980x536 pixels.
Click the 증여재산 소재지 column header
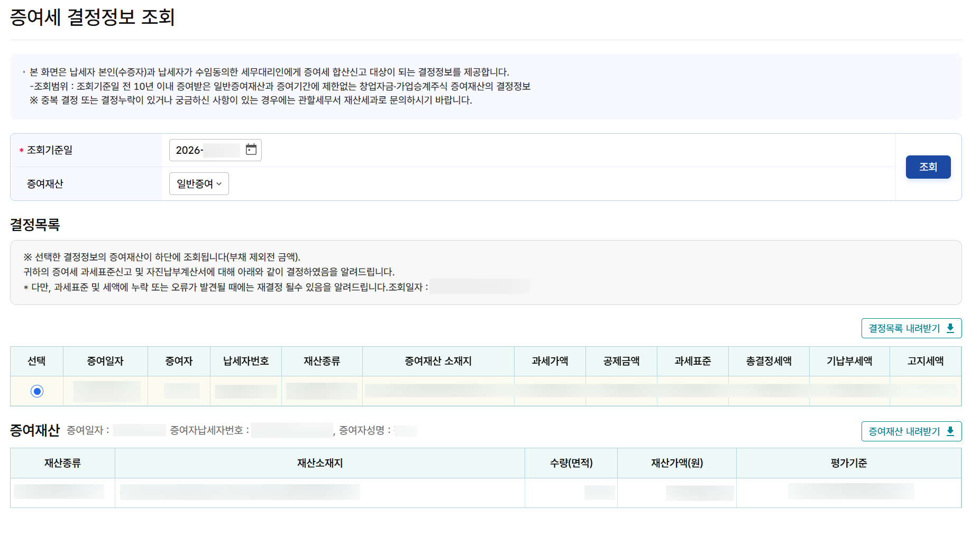438,361
